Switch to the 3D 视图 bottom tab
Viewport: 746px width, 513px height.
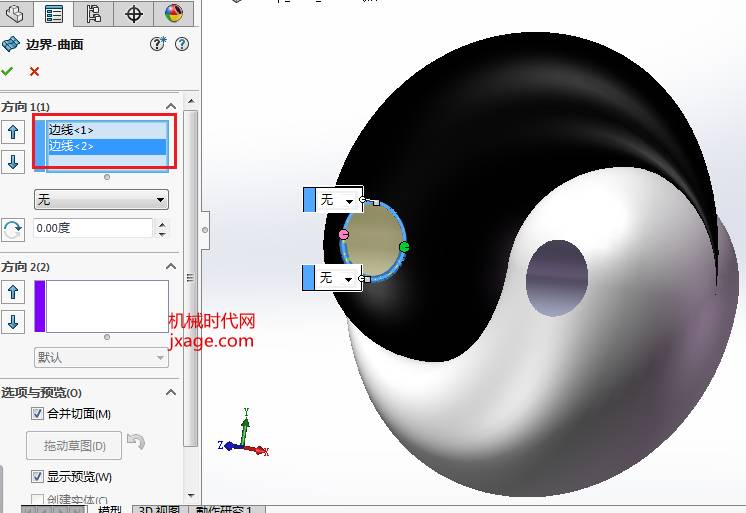(159, 509)
